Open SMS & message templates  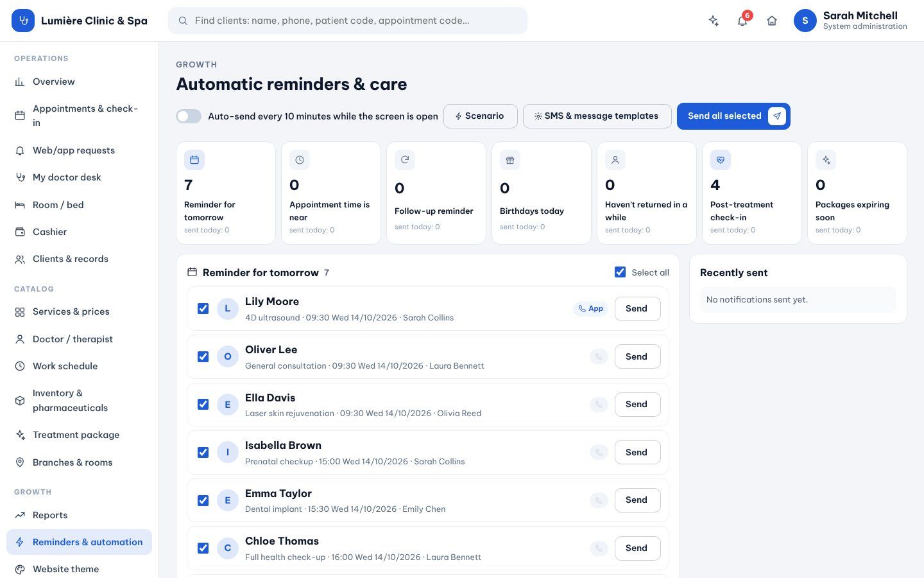(597, 116)
